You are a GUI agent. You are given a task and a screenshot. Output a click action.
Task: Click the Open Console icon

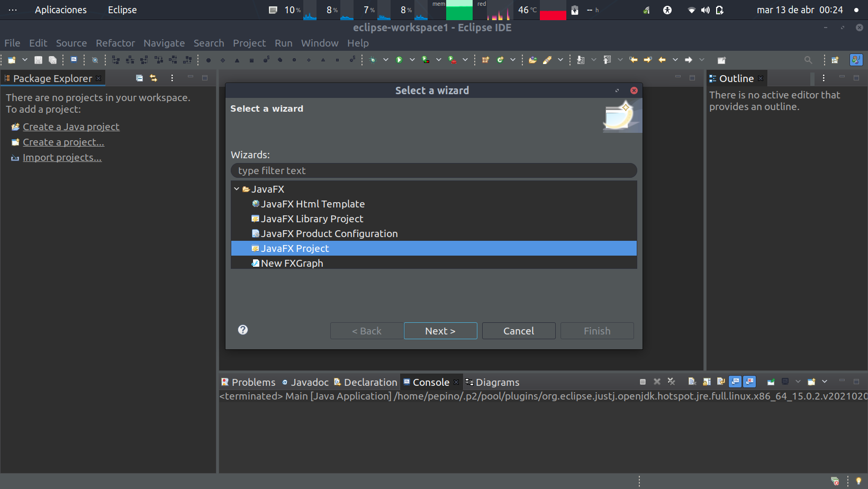[x=811, y=382]
